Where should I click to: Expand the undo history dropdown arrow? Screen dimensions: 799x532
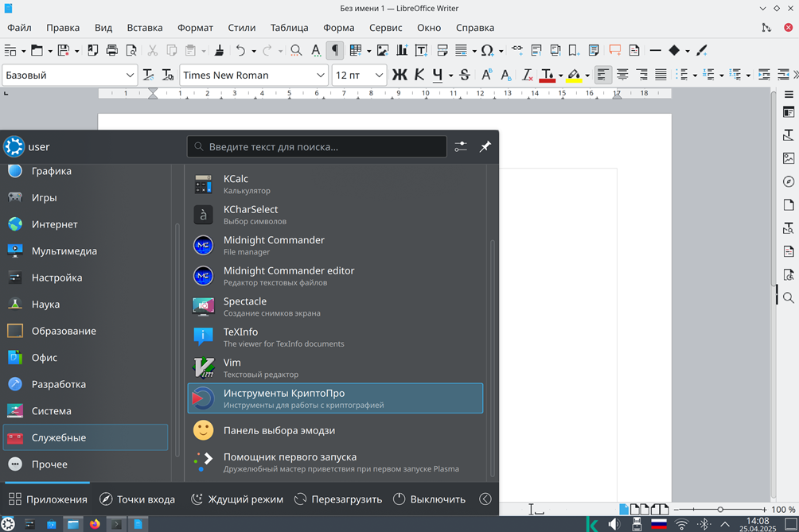point(254,50)
